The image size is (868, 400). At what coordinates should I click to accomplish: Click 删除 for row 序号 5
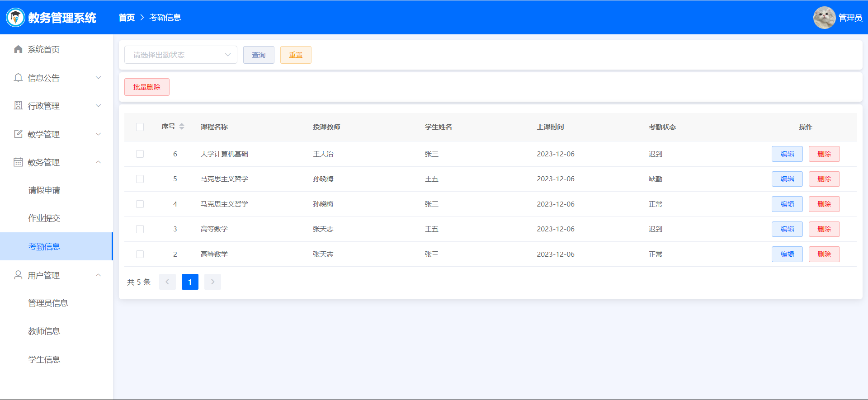point(824,179)
